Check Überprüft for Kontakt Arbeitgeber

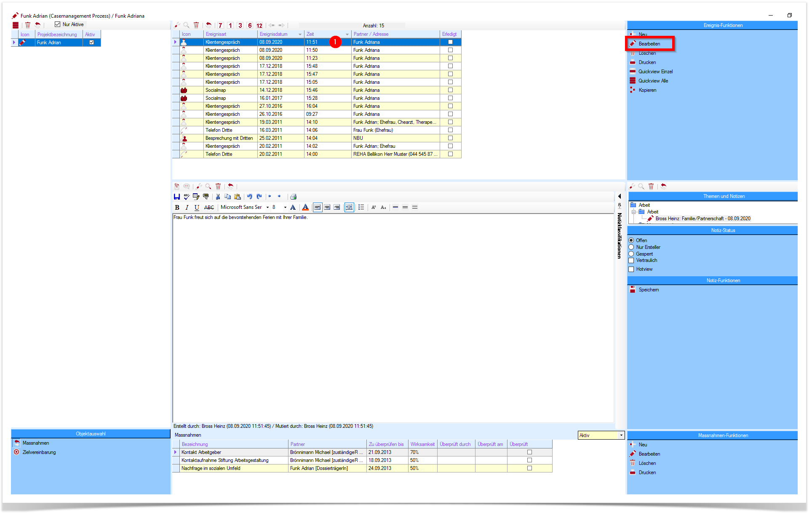coord(530,452)
